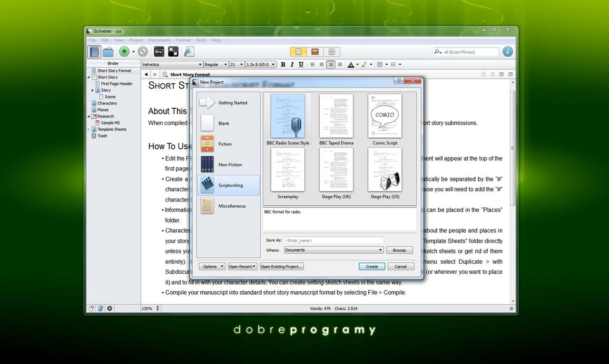
Task: Open the Regular font style dropdown
Action: [216, 64]
